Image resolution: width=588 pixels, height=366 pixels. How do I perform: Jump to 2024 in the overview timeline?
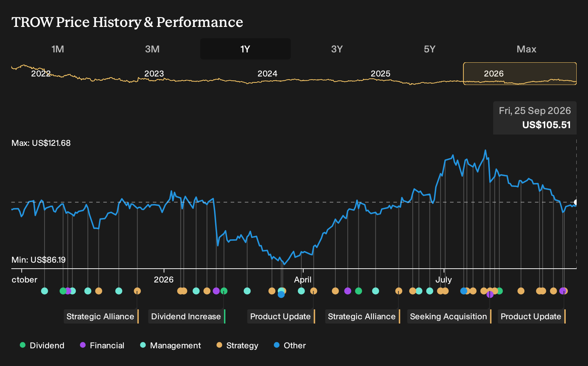[267, 74]
